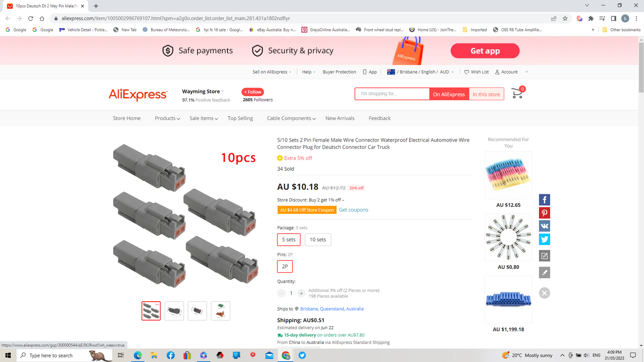
Task: Follow Wayming Store
Action: tap(253, 92)
